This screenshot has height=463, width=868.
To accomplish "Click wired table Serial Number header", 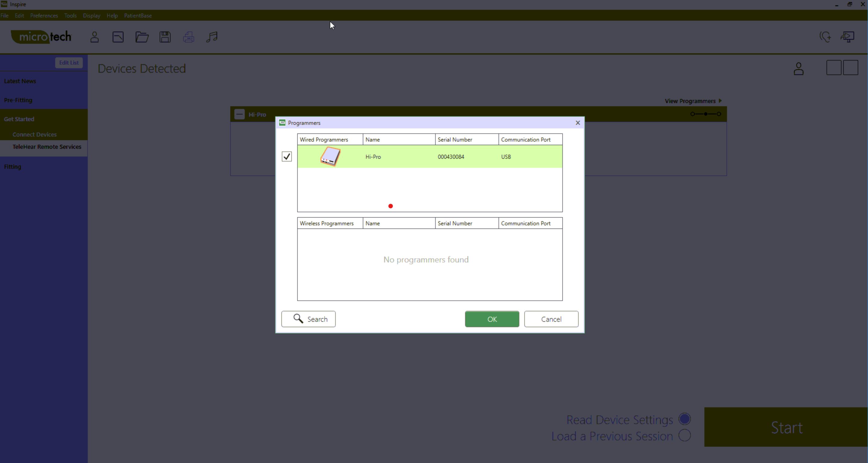I will 467,140.
